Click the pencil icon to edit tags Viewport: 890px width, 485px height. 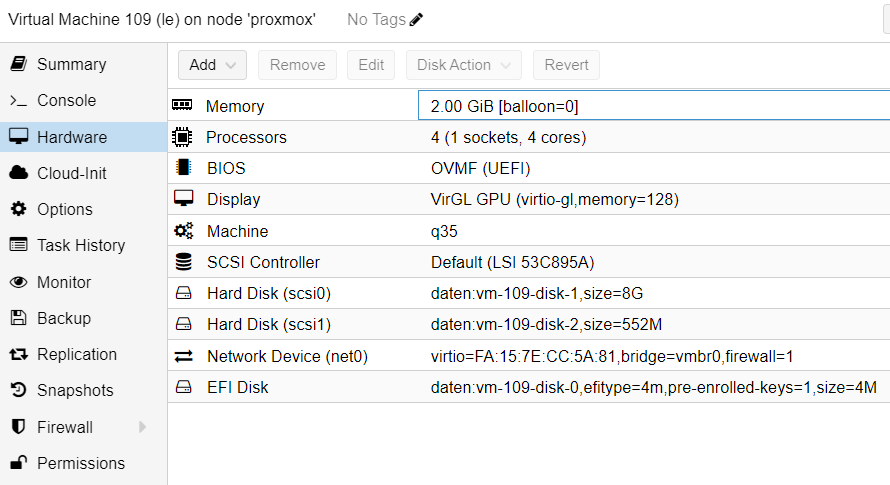[416, 20]
